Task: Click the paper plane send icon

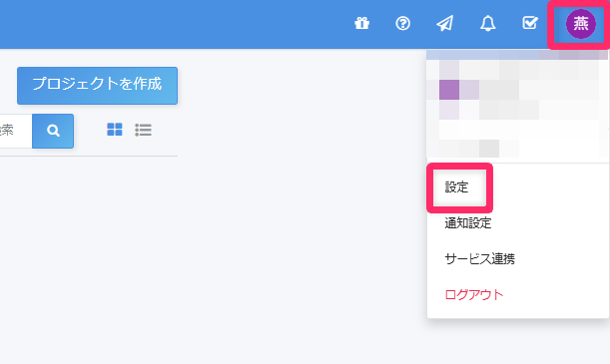Action: [x=444, y=23]
